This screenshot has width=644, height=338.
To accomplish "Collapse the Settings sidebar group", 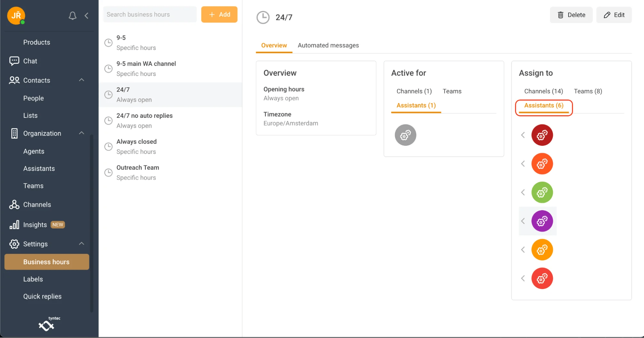I will point(81,244).
